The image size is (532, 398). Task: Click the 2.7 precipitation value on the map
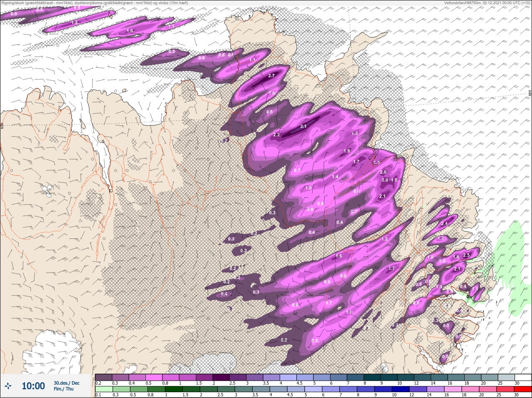[x=272, y=76]
